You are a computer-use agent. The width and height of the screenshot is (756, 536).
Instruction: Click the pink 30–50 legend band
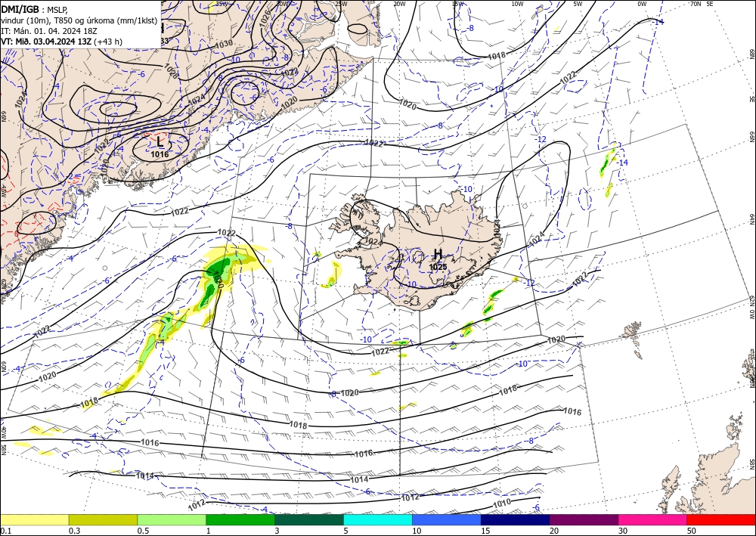click(653, 519)
